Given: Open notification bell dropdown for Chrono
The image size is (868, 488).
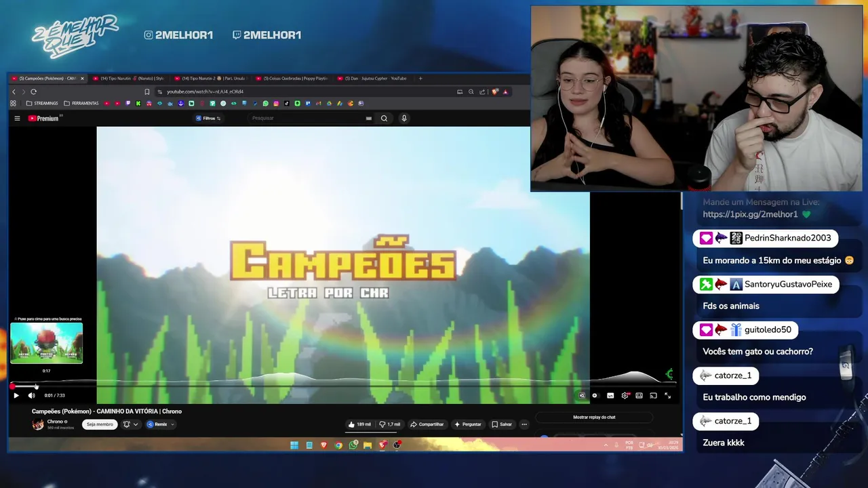Looking at the screenshot, I should coord(130,424).
